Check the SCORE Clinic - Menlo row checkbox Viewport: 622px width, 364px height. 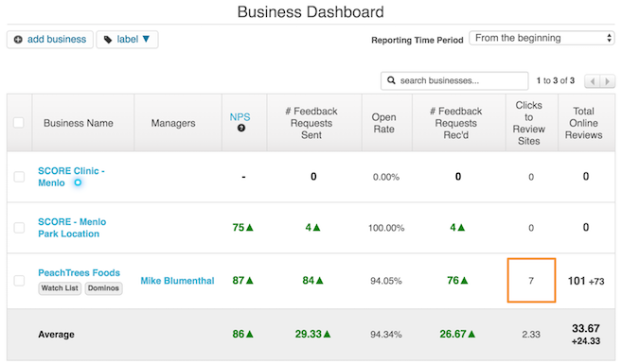pyautogui.click(x=19, y=177)
